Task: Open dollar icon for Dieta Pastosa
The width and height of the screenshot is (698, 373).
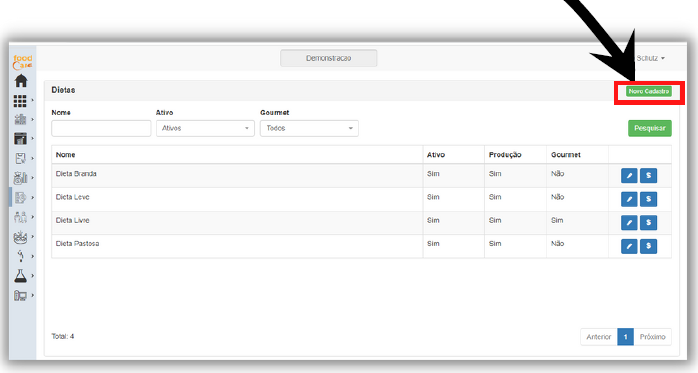Action: (x=649, y=246)
